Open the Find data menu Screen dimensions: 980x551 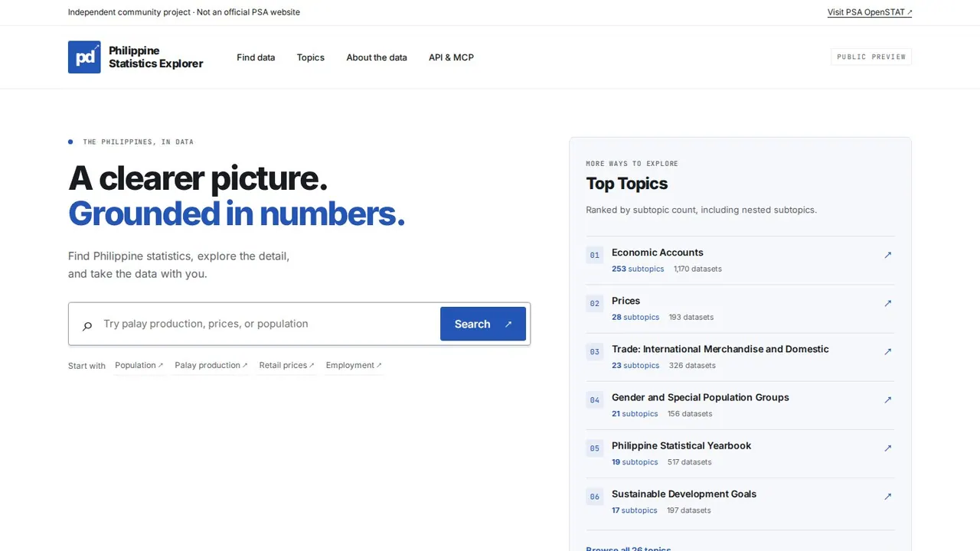[x=256, y=57]
